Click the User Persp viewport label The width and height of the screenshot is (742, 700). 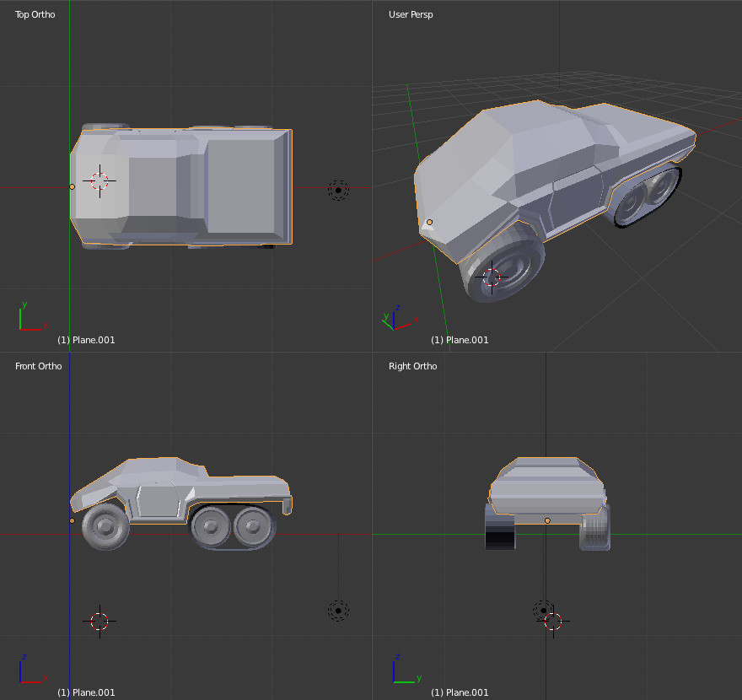(x=411, y=14)
